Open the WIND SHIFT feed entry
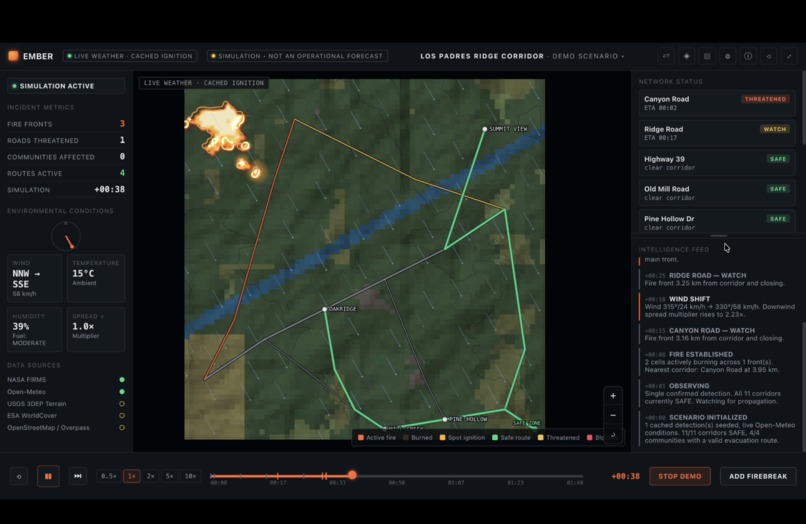This screenshot has height=524, width=806. coord(717,306)
